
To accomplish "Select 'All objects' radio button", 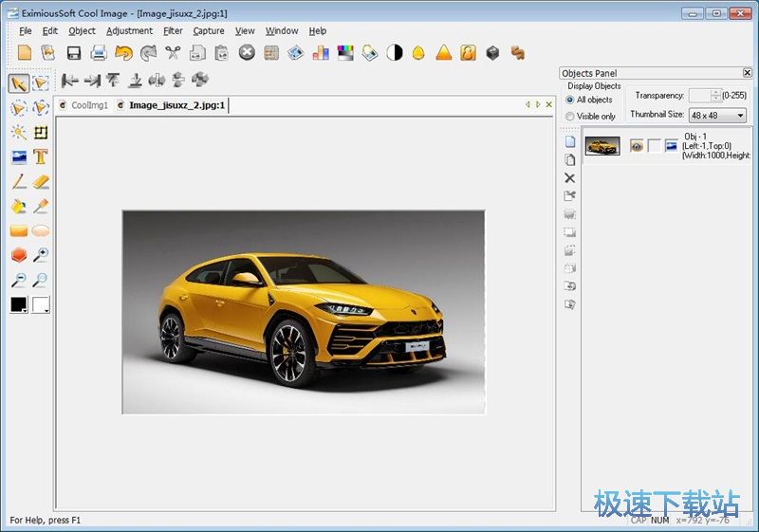I will click(570, 100).
